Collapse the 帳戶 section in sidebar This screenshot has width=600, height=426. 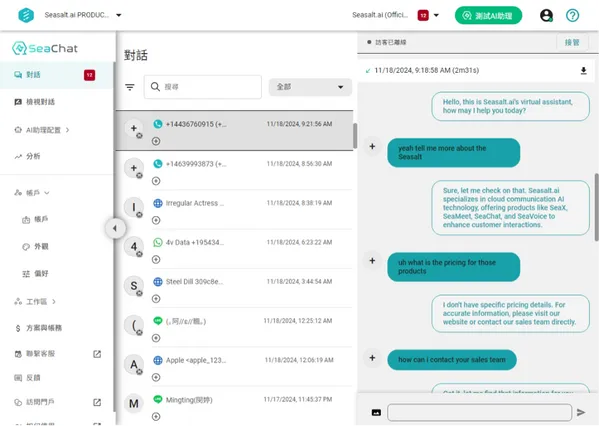[x=32, y=193]
